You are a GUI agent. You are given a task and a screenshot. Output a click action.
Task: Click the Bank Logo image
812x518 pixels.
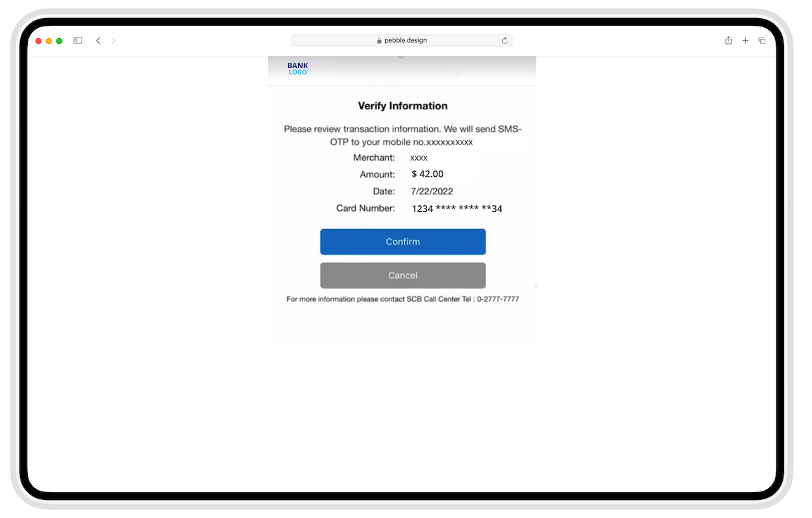(298, 69)
